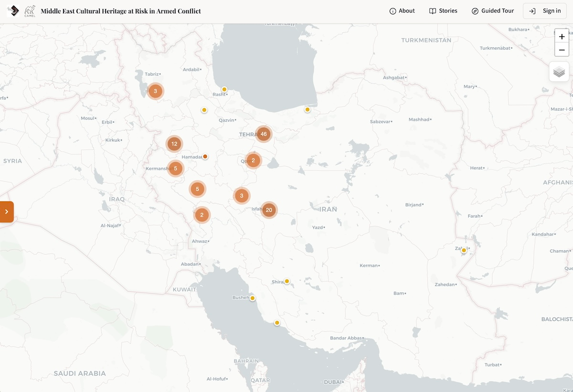The height and width of the screenshot is (392, 573).
Task: Click the CAMEL camel logo icon
Action: pos(30,11)
